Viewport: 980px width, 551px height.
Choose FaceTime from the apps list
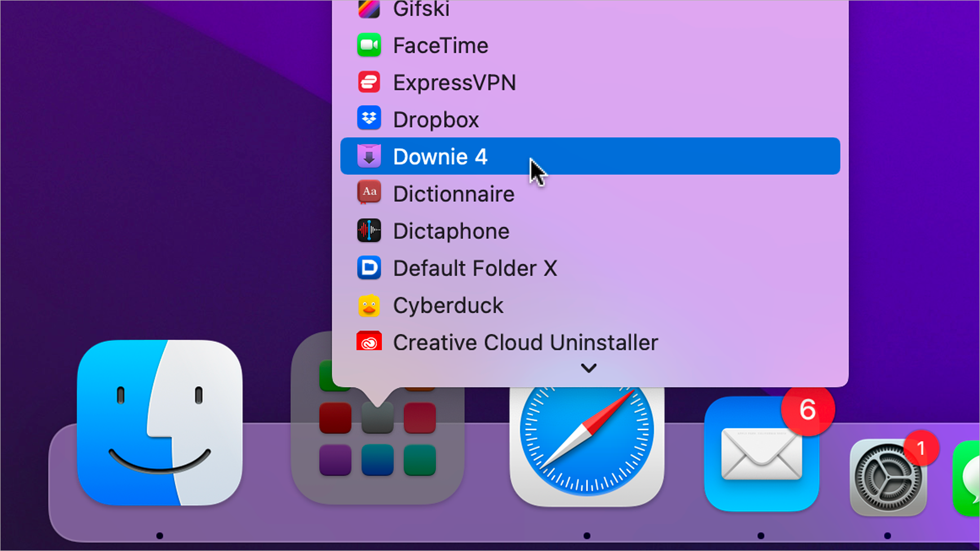[590, 45]
